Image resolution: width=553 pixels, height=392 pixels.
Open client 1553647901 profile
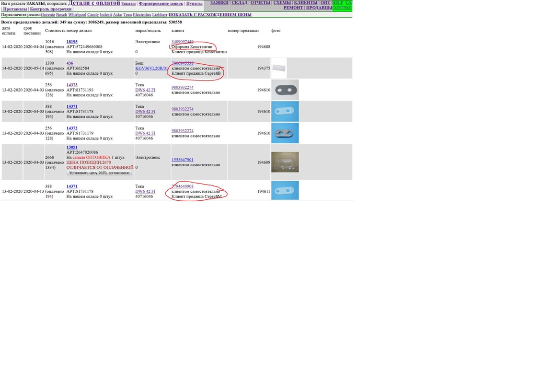[183, 160]
